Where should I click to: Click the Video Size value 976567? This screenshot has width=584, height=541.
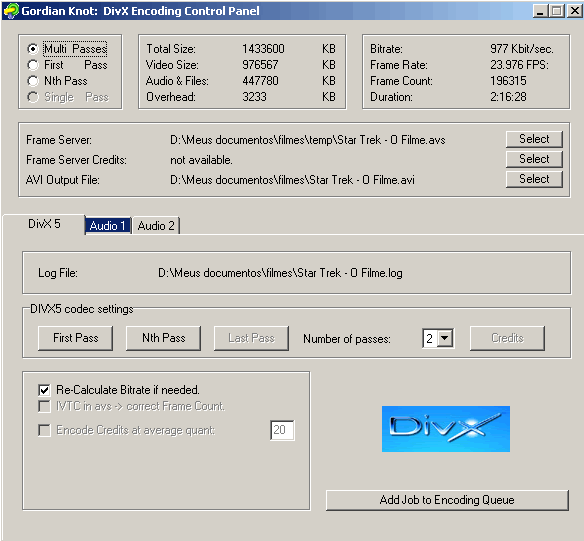click(260, 65)
